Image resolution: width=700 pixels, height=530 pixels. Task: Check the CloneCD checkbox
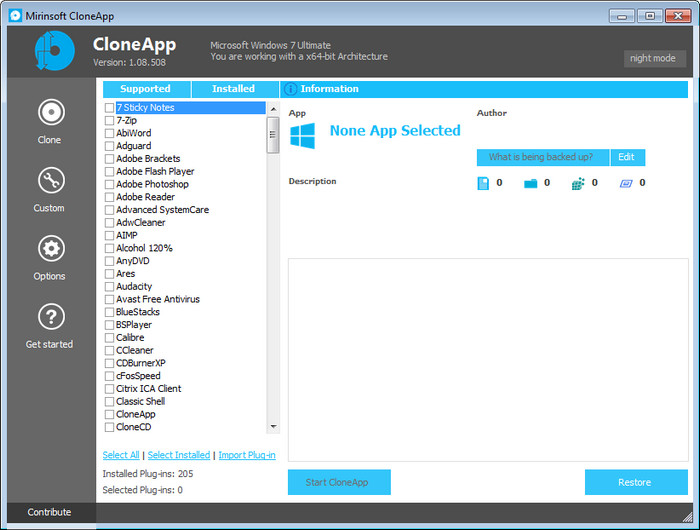pyautogui.click(x=109, y=427)
